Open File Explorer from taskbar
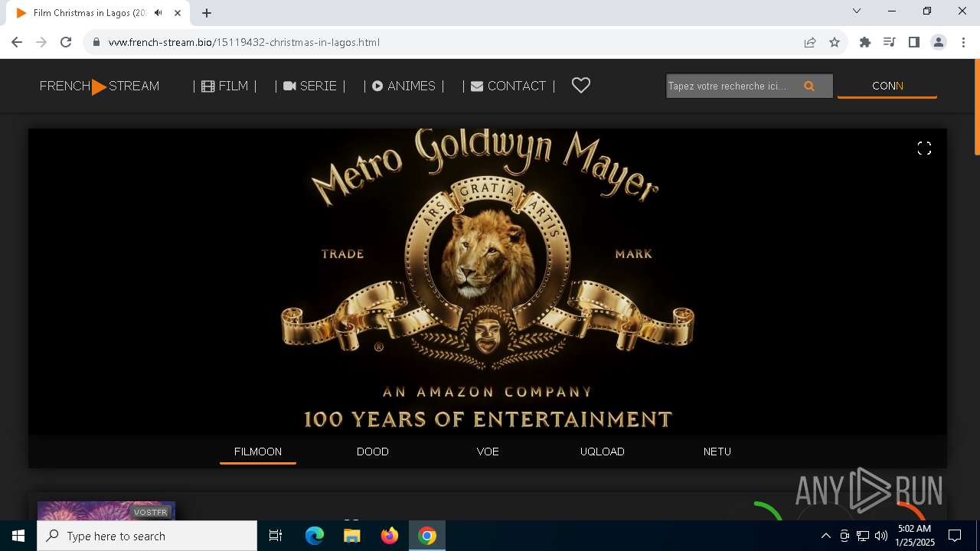 352,536
